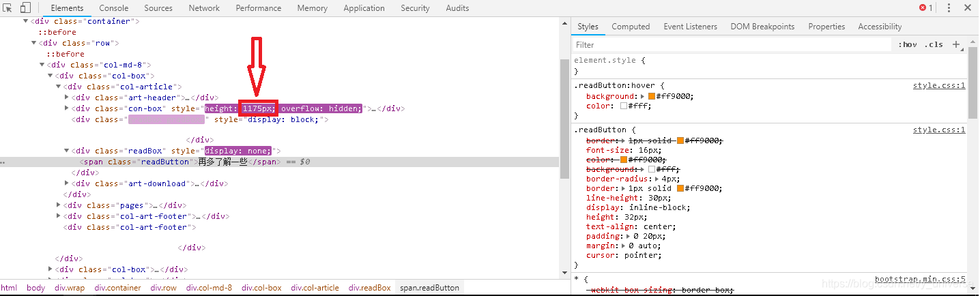Viewport: 980px width, 296px height.
Task: Select div.wrap in the breadcrumb bar
Action: click(70, 288)
